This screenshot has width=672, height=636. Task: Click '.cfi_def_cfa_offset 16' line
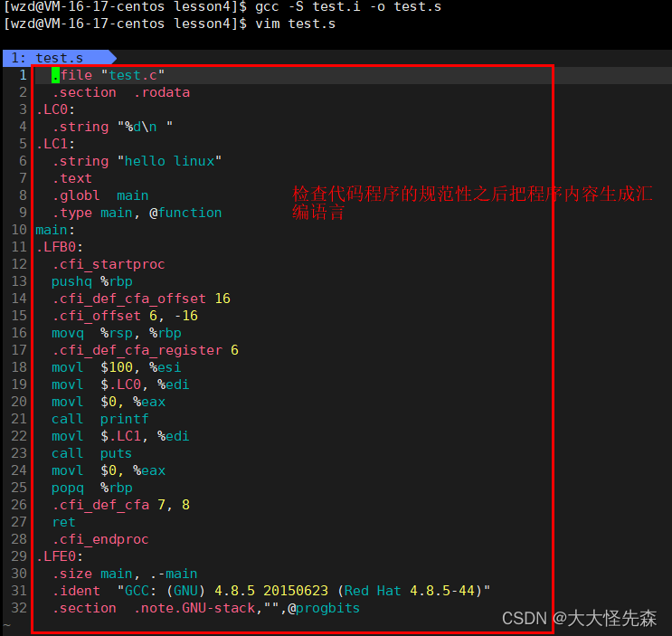coord(141,299)
